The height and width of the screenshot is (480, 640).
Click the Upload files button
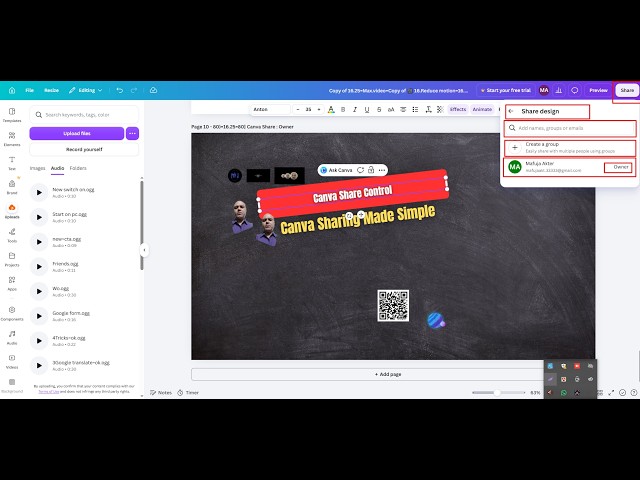(77, 133)
